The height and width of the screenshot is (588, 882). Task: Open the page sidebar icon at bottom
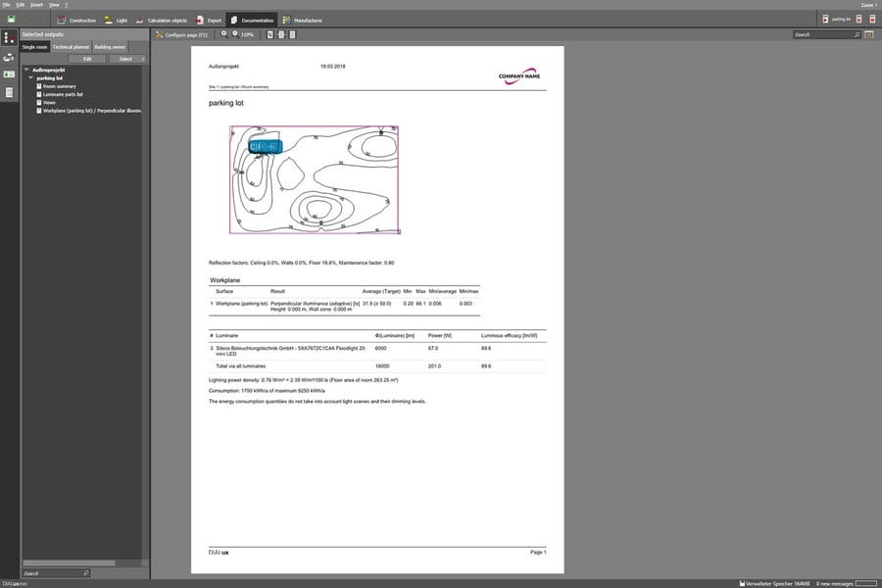9,93
